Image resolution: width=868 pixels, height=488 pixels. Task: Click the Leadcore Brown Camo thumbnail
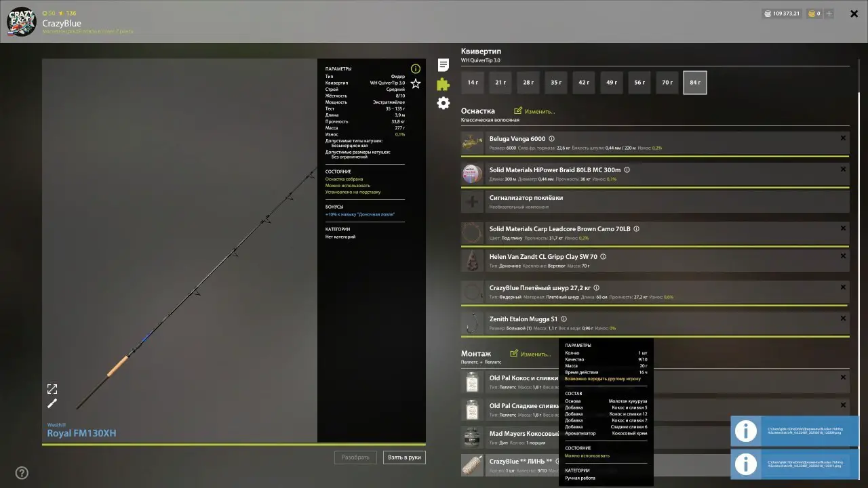[472, 233]
